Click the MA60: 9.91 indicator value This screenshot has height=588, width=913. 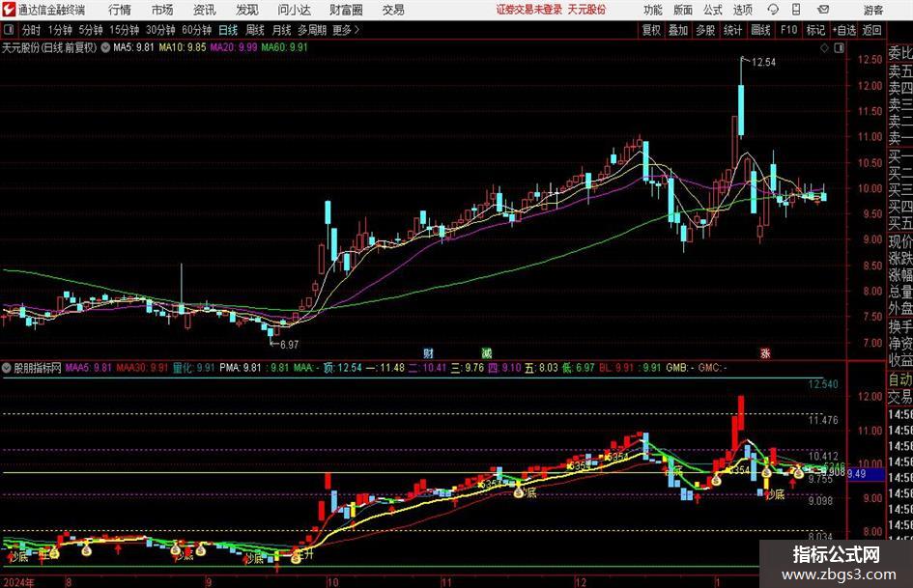click(284, 47)
